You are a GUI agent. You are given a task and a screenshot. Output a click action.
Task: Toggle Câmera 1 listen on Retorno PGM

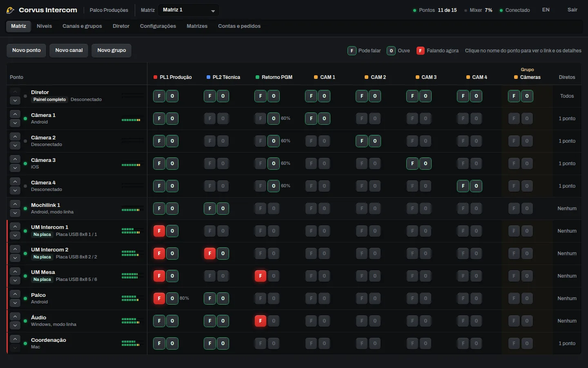[x=274, y=119]
